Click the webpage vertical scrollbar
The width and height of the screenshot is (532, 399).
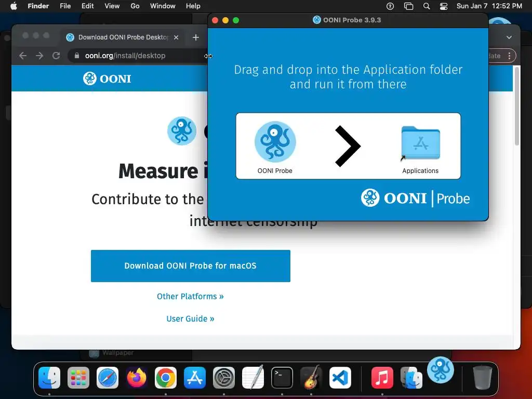(517, 106)
